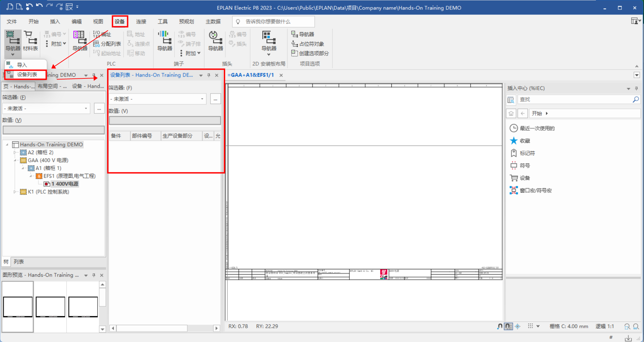Click the 开始 breadcrumb in 插入中心

tap(537, 113)
